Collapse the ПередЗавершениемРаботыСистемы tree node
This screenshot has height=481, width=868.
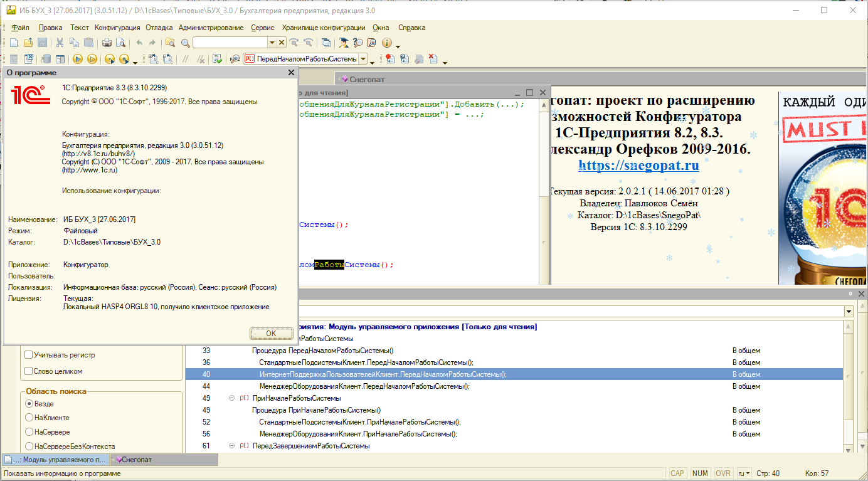click(x=231, y=446)
